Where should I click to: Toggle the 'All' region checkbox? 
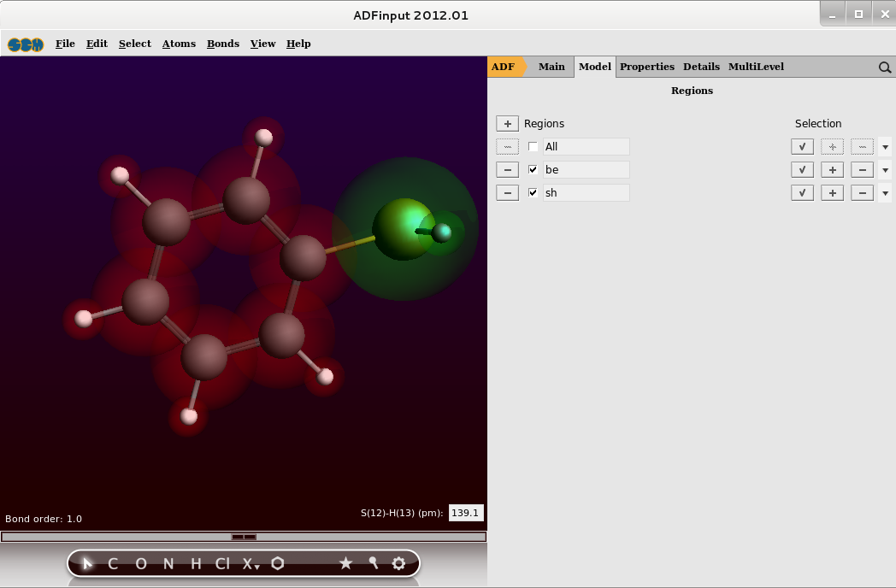[x=533, y=147]
